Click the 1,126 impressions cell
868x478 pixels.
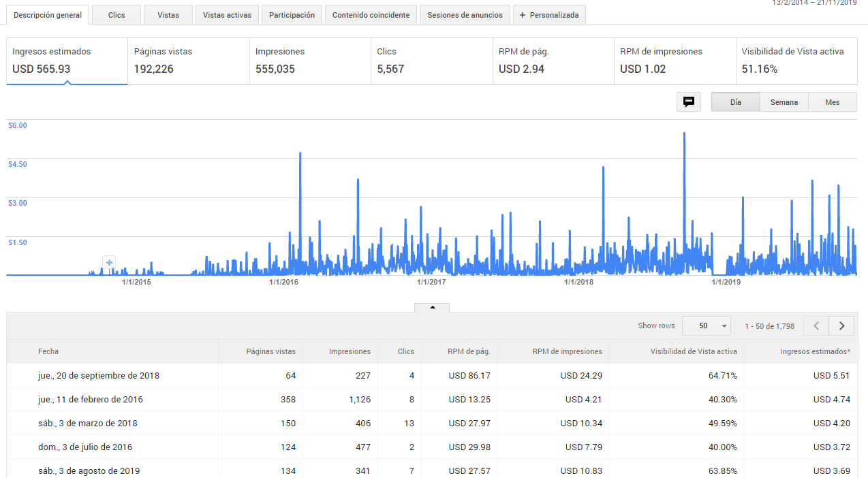click(x=358, y=399)
